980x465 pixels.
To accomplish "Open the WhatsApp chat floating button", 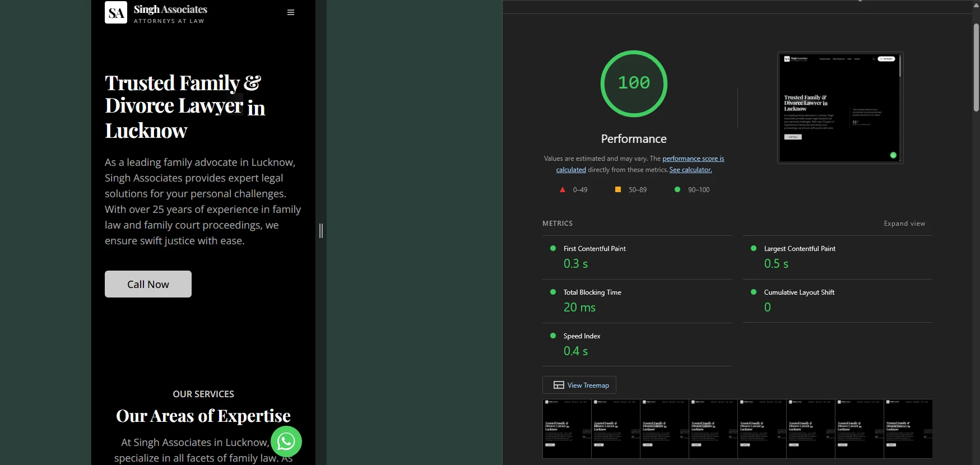I will click(286, 441).
